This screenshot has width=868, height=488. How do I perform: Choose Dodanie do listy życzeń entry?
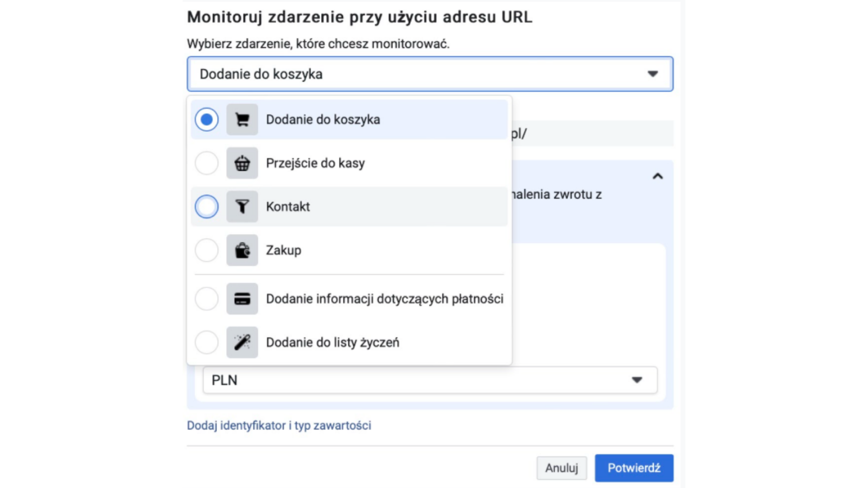tap(349, 342)
